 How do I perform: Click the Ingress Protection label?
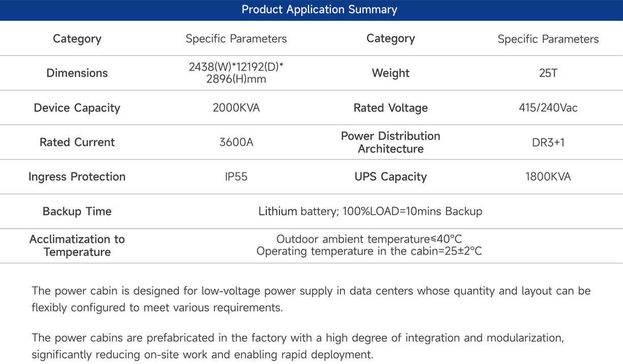point(77,177)
